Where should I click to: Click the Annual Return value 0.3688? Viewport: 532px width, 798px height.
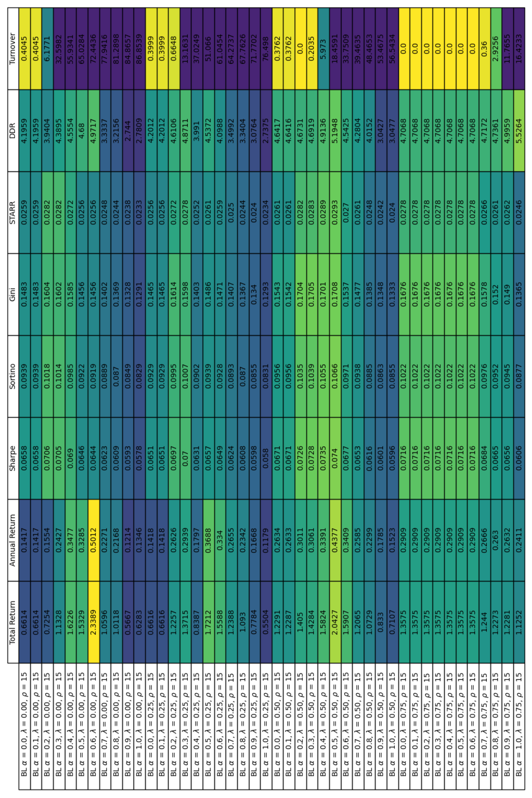click(209, 540)
